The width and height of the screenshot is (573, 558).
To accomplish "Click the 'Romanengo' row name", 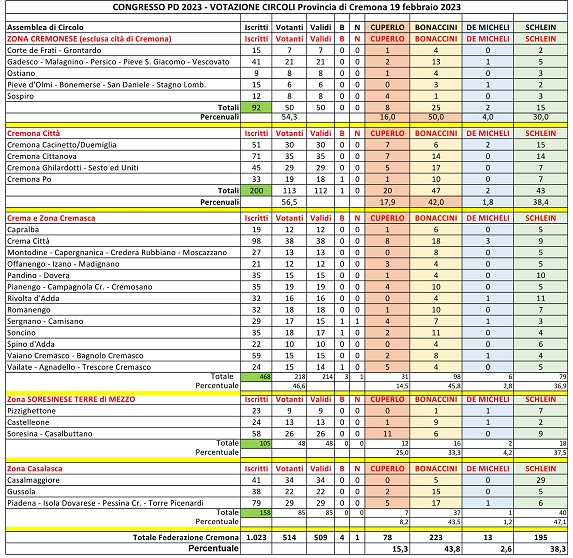I will [29, 310].
